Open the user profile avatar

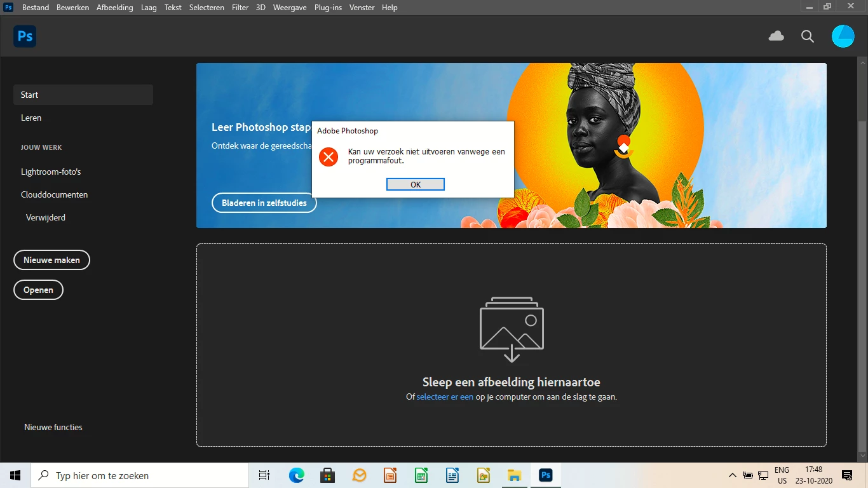coord(843,36)
